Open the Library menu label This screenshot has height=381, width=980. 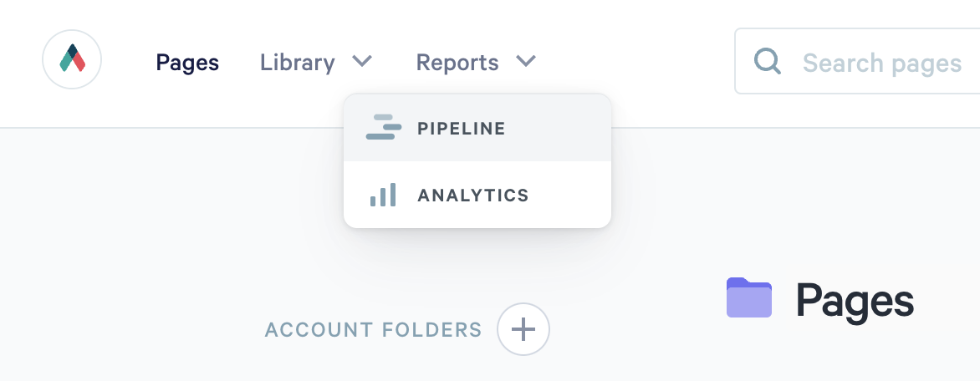click(x=298, y=63)
